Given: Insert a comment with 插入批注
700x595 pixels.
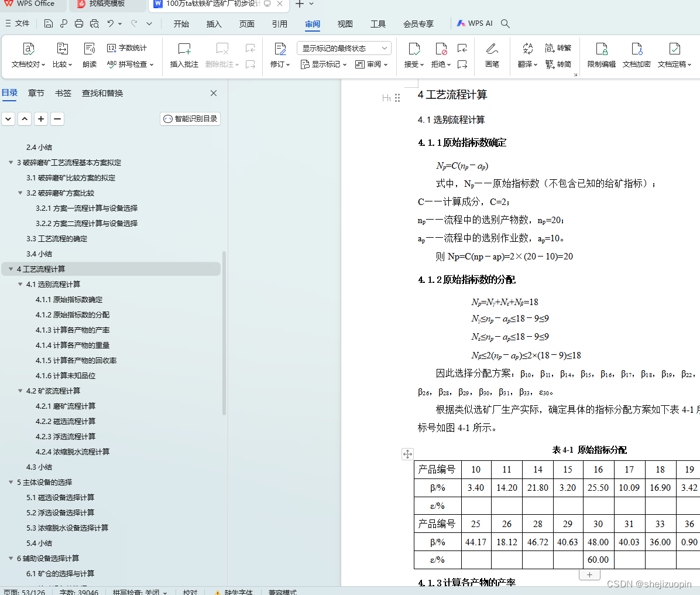Looking at the screenshot, I should pos(184,56).
